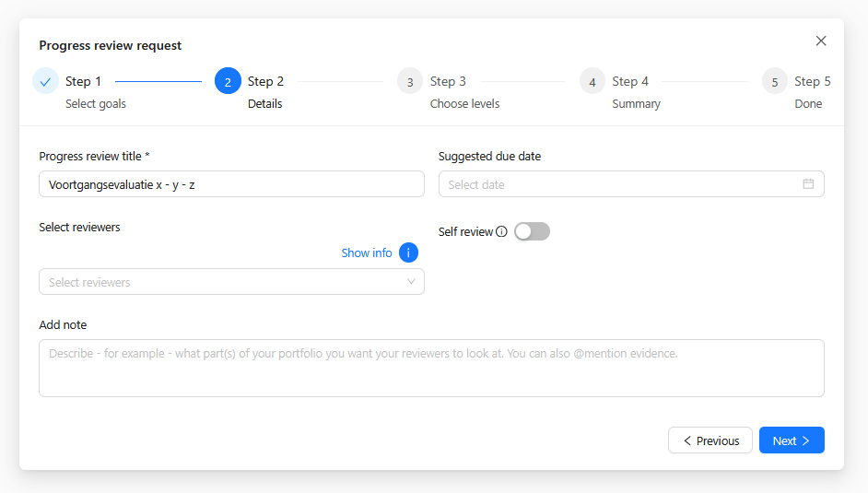Click the Add note label
This screenshot has height=493, width=868.
pyautogui.click(x=63, y=324)
